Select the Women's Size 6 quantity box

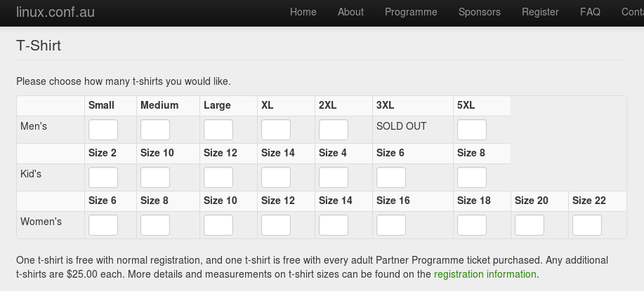pyautogui.click(x=103, y=225)
